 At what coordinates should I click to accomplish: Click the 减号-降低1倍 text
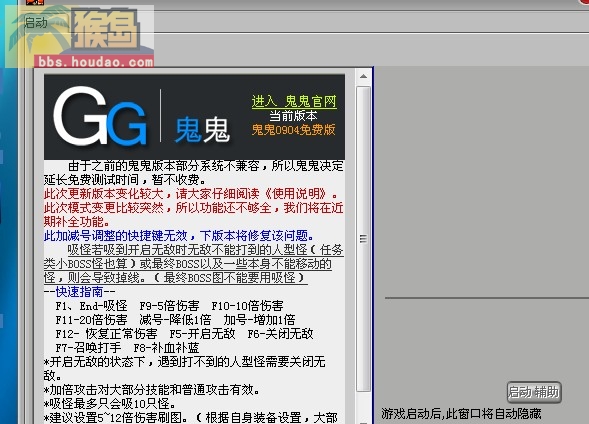[x=175, y=320]
